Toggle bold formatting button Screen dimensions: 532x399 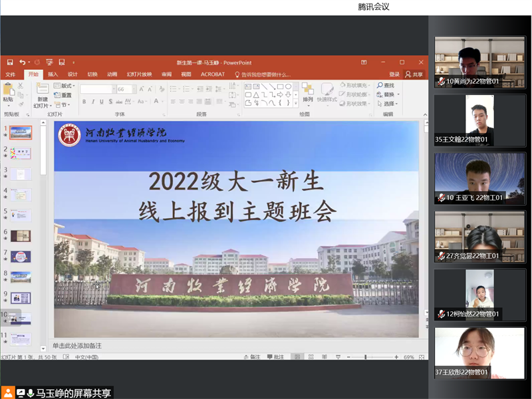click(84, 102)
